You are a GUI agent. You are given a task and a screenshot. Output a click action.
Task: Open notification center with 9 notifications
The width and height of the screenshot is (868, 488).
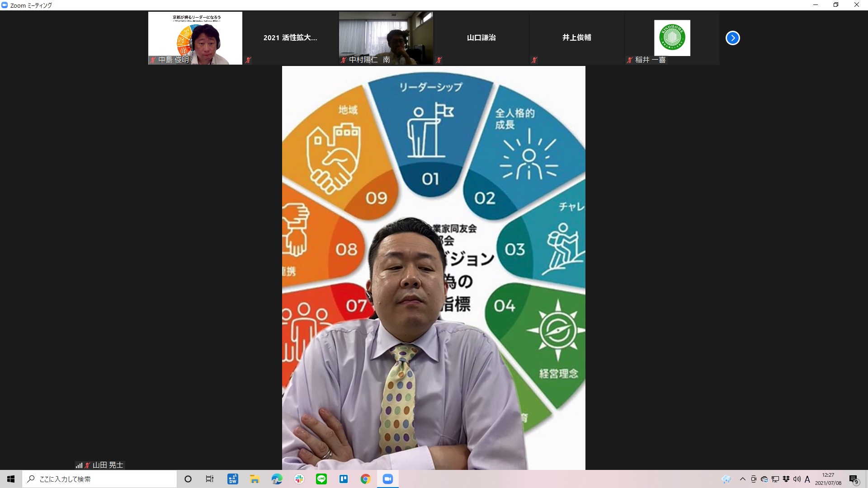(x=854, y=479)
